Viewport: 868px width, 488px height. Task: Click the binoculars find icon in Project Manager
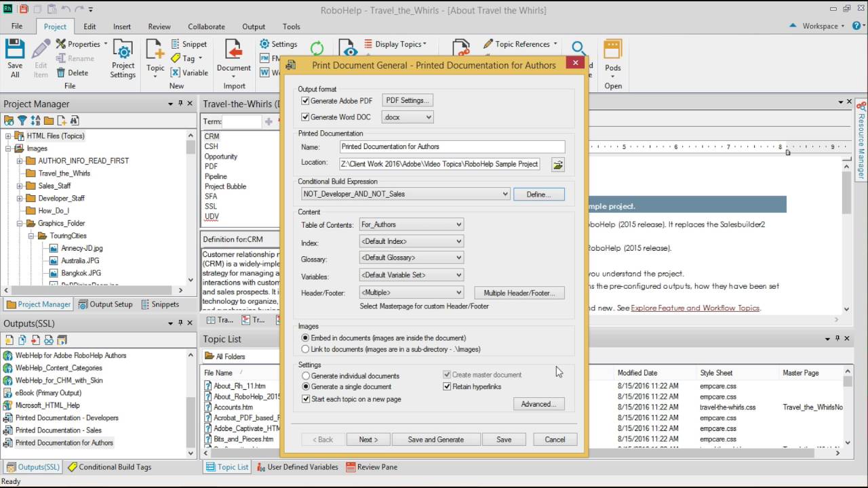point(75,121)
